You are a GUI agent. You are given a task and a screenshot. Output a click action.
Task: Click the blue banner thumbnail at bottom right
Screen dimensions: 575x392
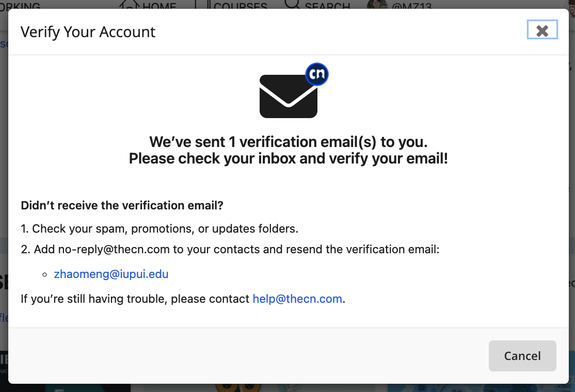(481, 387)
